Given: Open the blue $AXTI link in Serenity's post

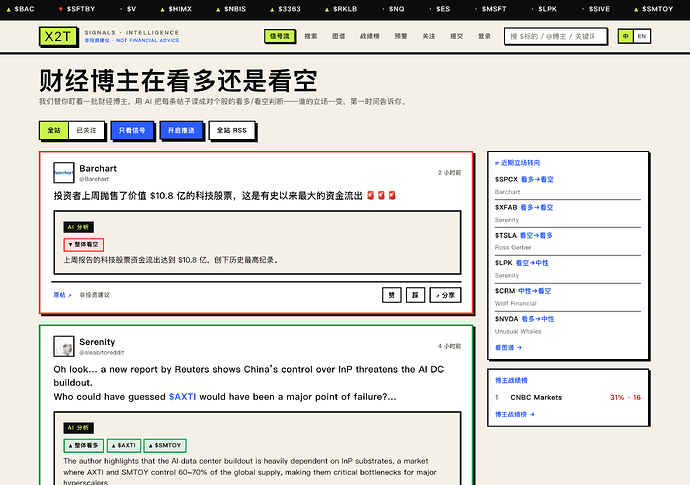Looking at the screenshot, I should 182,397.
